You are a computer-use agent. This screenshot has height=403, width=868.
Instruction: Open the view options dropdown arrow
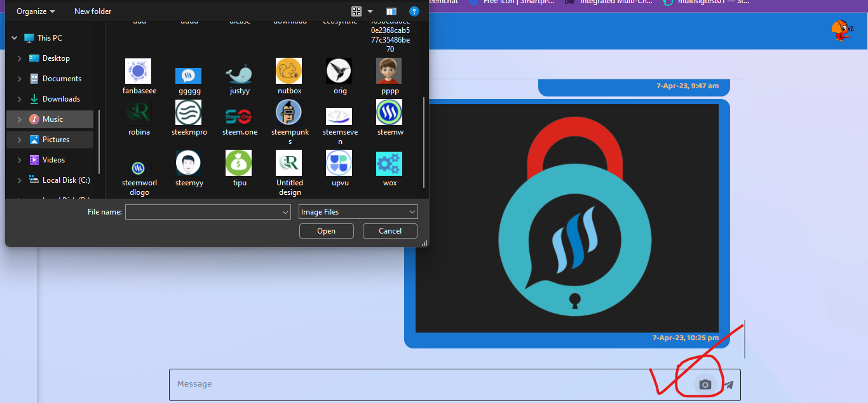point(370,11)
